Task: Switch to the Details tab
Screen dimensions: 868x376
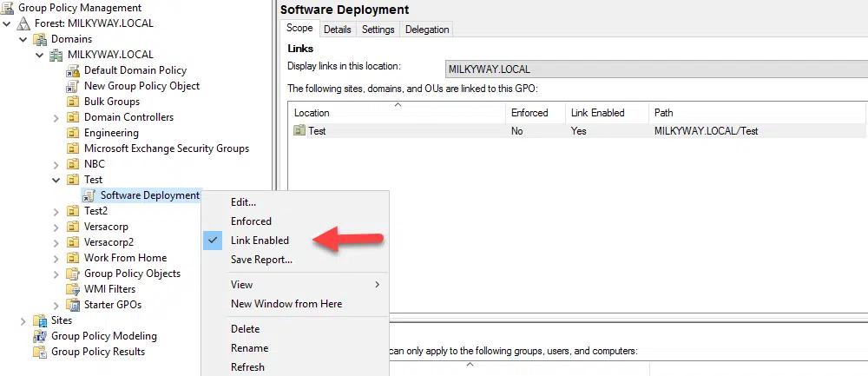Action: [x=337, y=30]
